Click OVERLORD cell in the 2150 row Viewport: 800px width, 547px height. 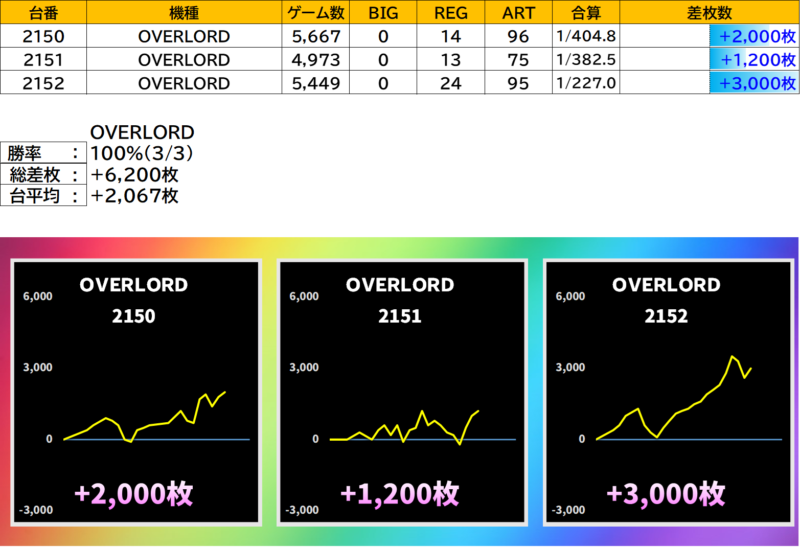(x=184, y=36)
